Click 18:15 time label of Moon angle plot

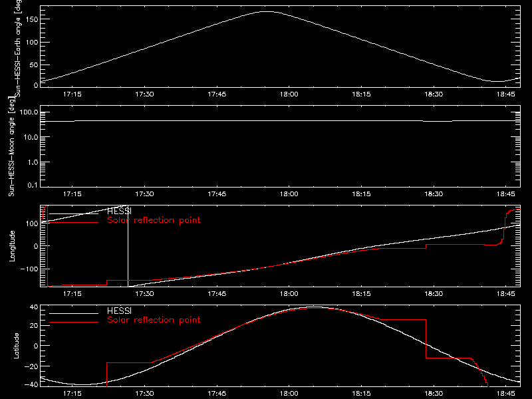361,194
